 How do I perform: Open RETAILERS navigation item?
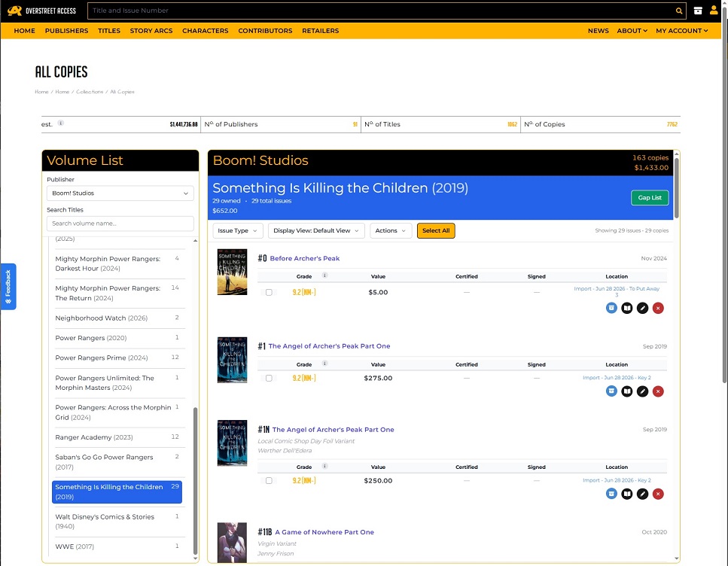pyautogui.click(x=321, y=31)
